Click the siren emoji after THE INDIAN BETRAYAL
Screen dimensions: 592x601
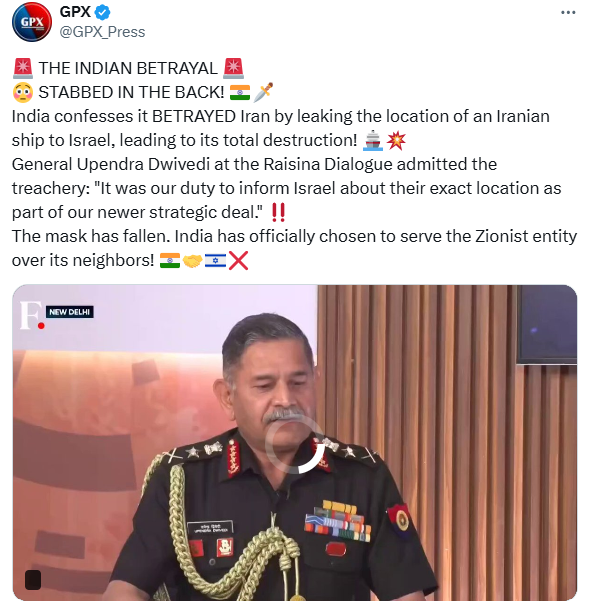(x=233, y=68)
